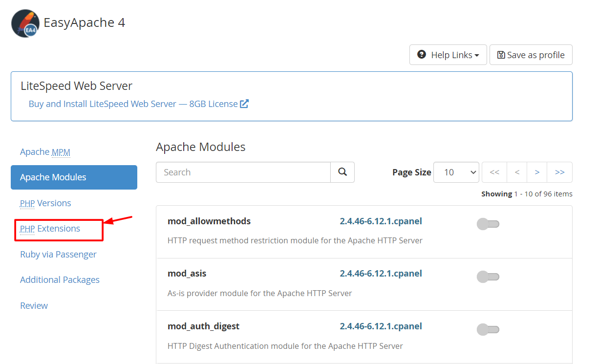
Task: Click the EasyApache 4 logo icon
Action: pos(25,23)
